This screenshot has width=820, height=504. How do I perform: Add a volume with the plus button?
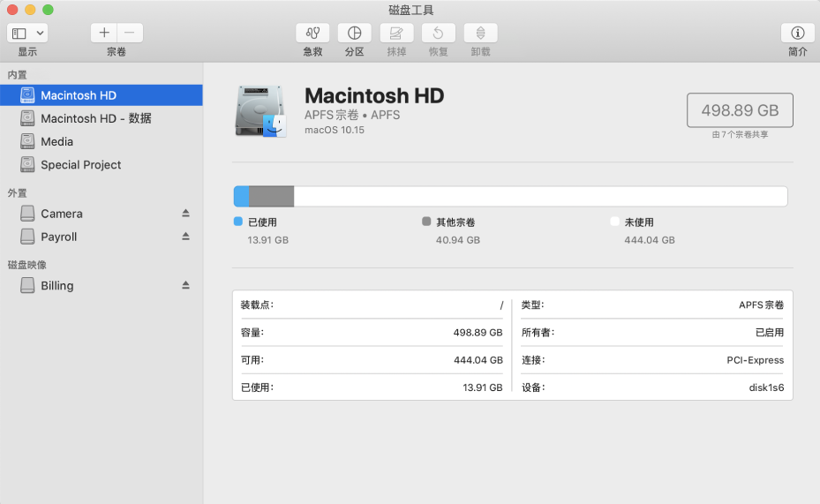[x=104, y=33]
